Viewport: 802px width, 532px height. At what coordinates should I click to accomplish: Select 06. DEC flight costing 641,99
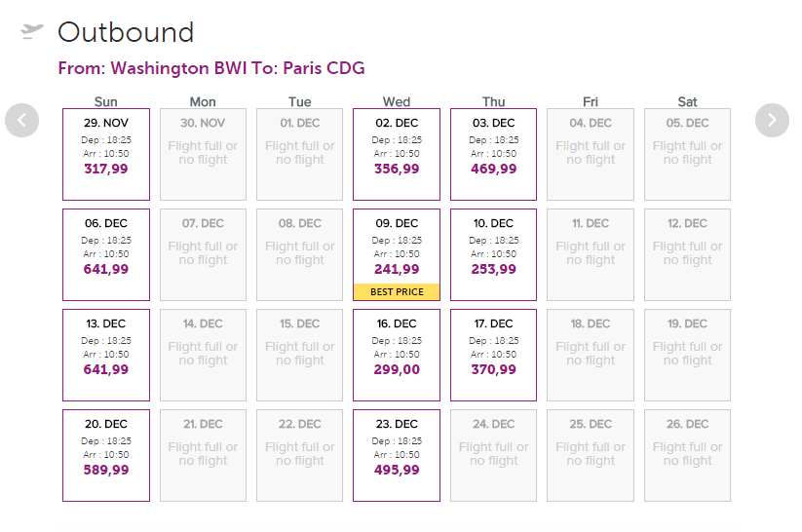(x=106, y=254)
